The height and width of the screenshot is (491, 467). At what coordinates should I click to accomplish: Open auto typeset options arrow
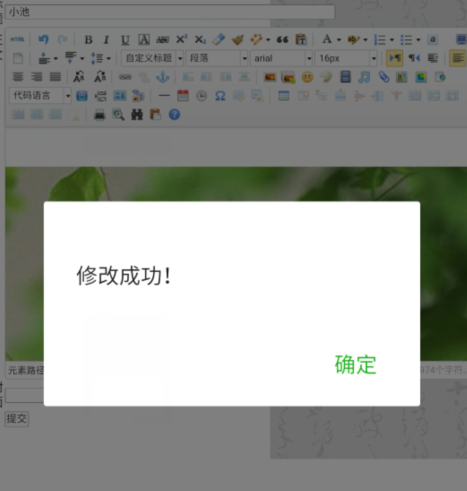point(268,40)
